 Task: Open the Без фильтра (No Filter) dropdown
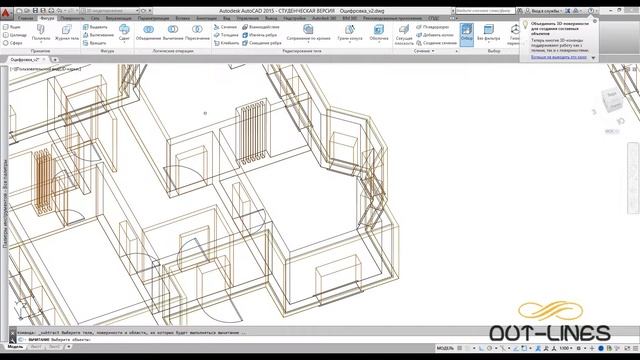(489, 33)
